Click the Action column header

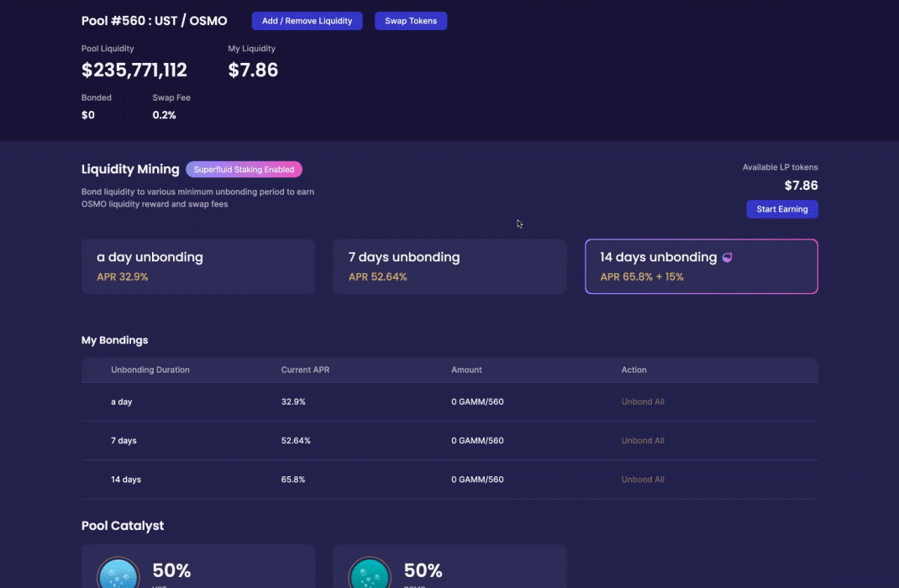pos(634,370)
